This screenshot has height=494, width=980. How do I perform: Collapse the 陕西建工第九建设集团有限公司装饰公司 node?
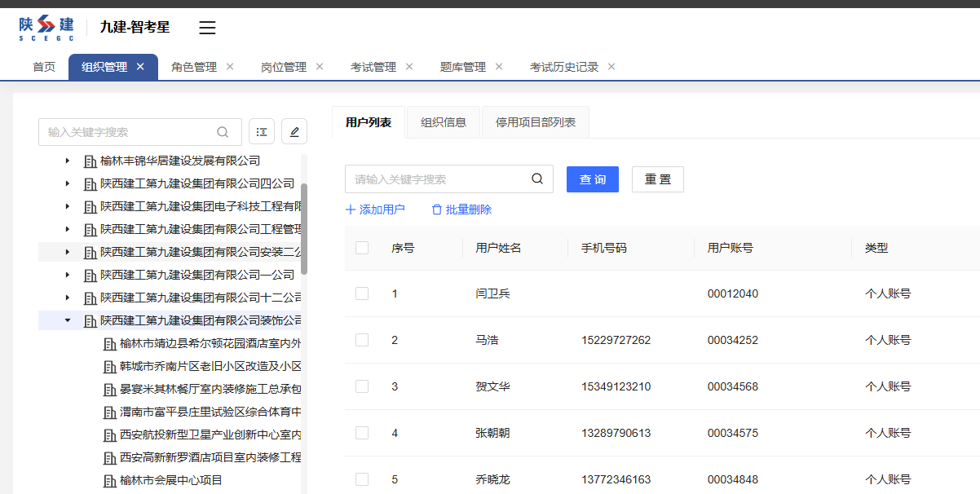tap(68, 320)
